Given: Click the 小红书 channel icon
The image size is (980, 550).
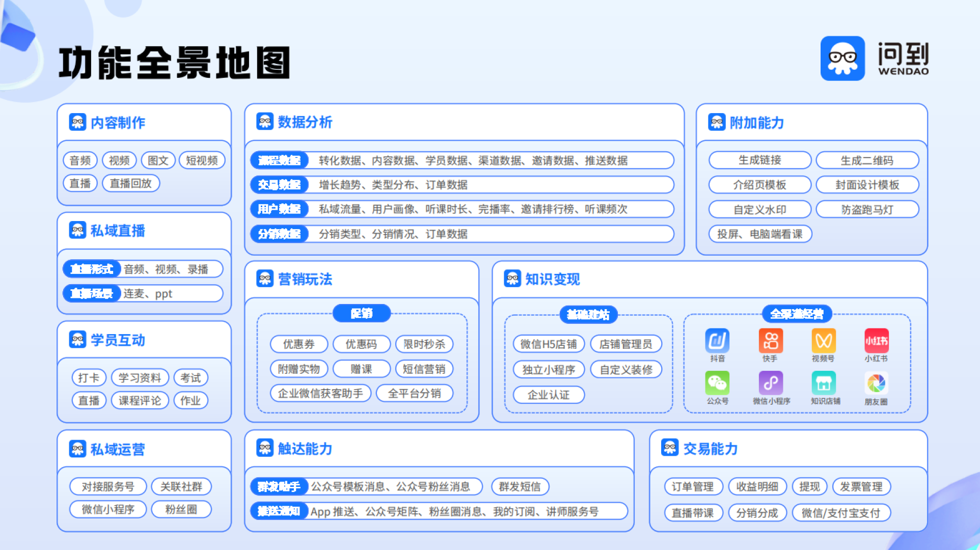Looking at the screenshot, I should 877,341.
